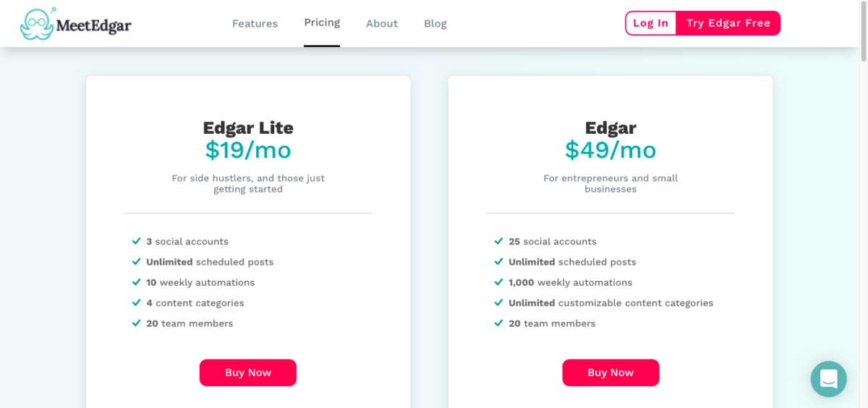Visit the Blog link

coord(435,23)
